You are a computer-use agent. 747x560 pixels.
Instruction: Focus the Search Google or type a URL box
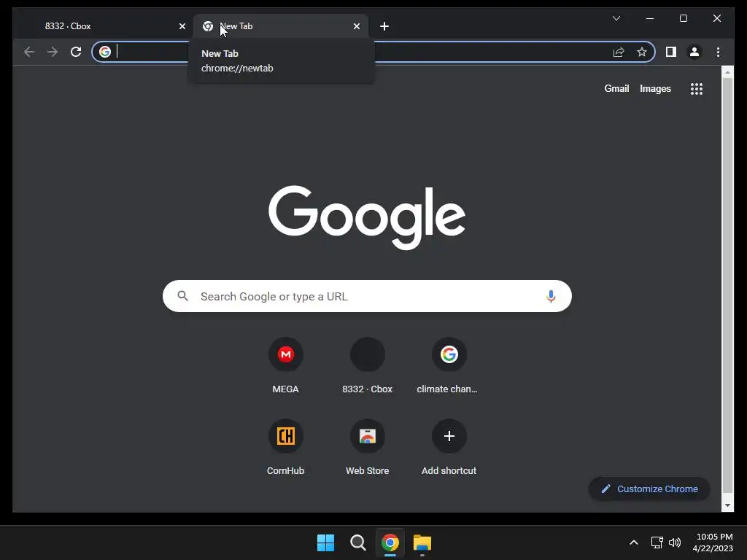(x=367, y=296)
